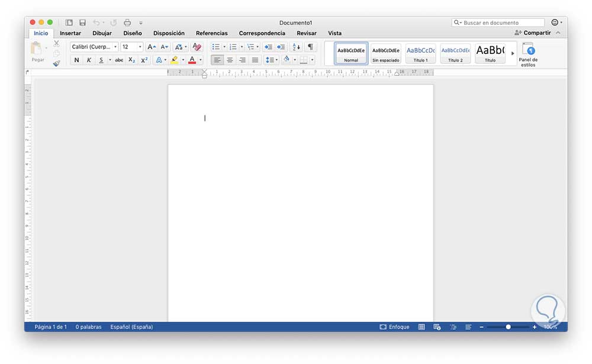Align text left
Viewport: 592px width, 364px height.
(217, 60)
